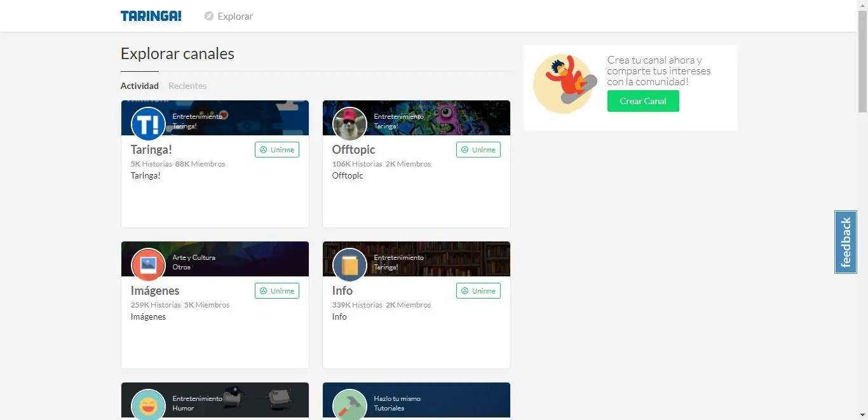Switch to the Actividad tab
Image resolution: width=868 pixels, height=420 pixels.
(x=140, y=86)
